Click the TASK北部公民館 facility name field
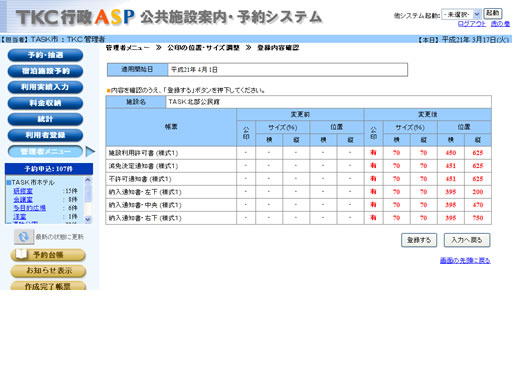Image resolution: width=512 pixels, height=384 pixels. click(x=328, y=102)
